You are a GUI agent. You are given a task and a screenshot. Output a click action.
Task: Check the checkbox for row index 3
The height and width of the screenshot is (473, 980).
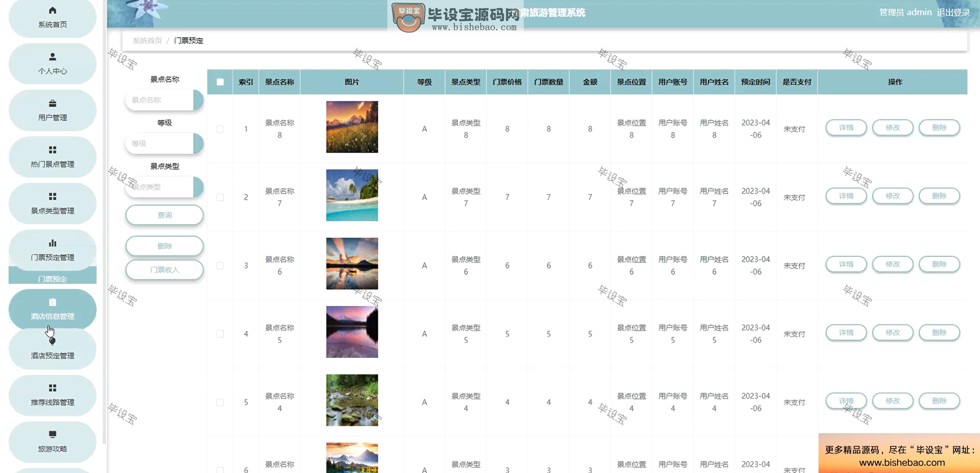pos(220,266)
